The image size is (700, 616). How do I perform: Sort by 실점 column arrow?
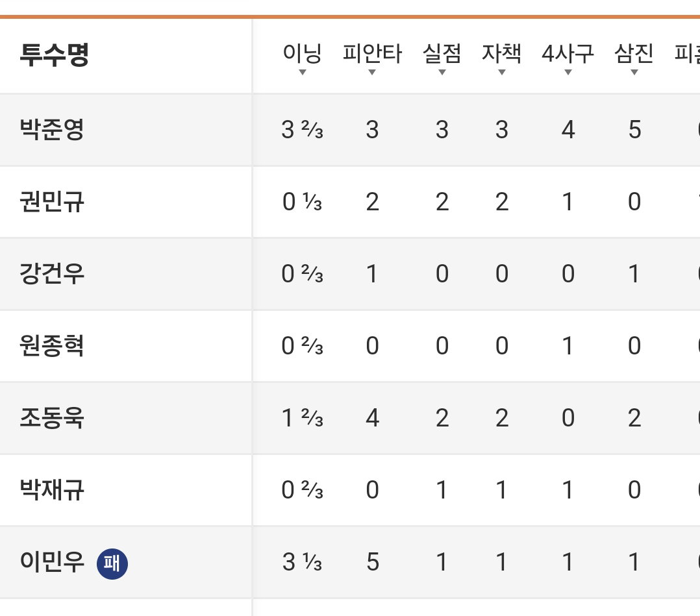tap(442, 72)
